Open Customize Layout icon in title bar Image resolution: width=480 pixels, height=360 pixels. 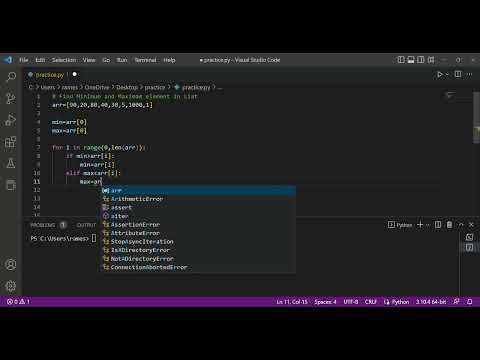pos(431,60)
